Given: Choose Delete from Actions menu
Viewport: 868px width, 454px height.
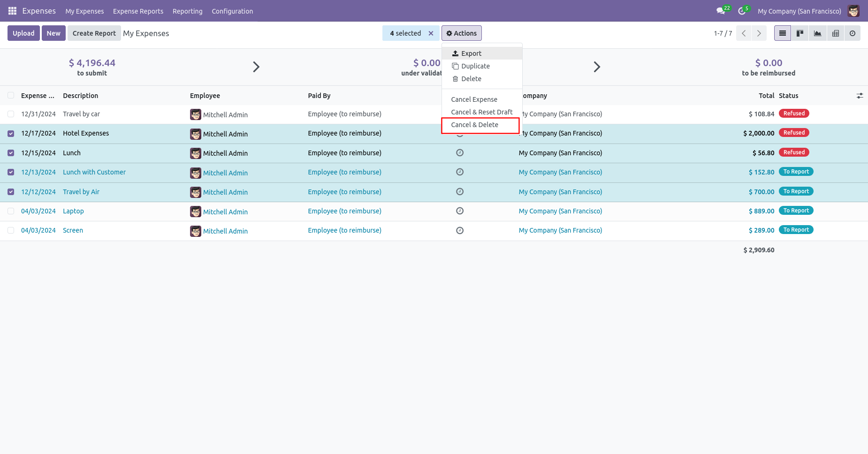Looking at the screenshot, I should pos(482,79).
